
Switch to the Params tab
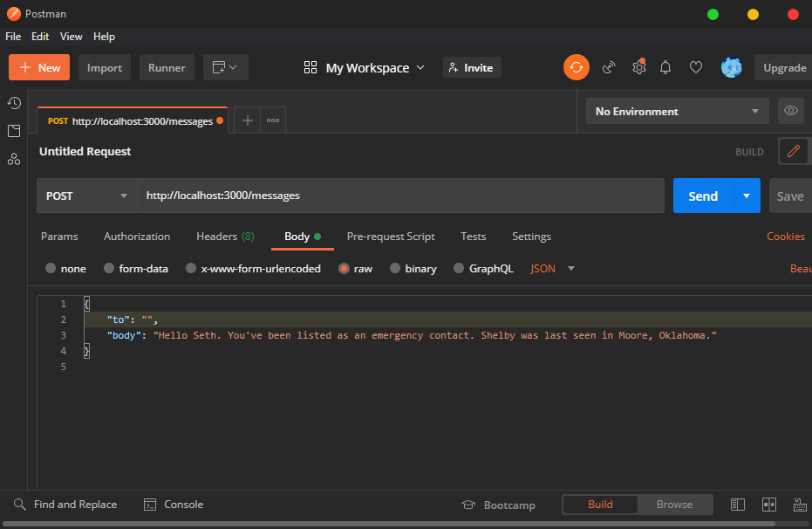[x=59, y=237]
